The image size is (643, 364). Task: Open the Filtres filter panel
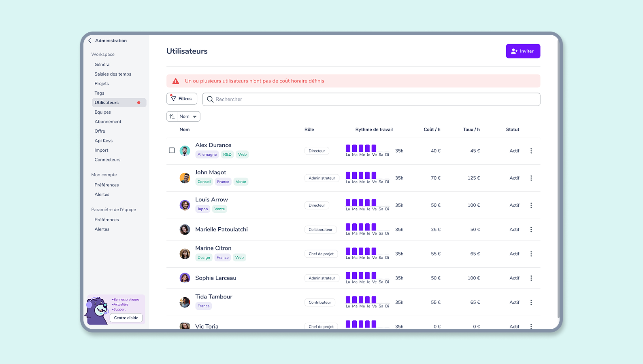181,99
